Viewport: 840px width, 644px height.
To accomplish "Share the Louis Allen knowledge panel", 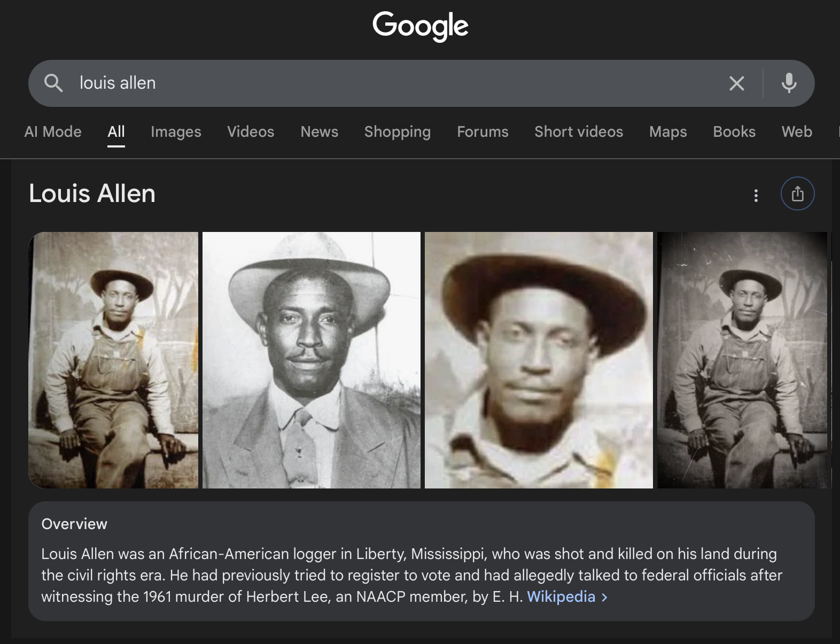I will click(798, 193).
